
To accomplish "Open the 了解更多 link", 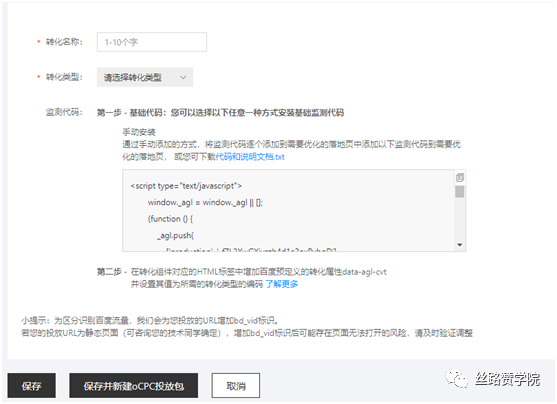I will pyautogui.click(x=282, y=284).
